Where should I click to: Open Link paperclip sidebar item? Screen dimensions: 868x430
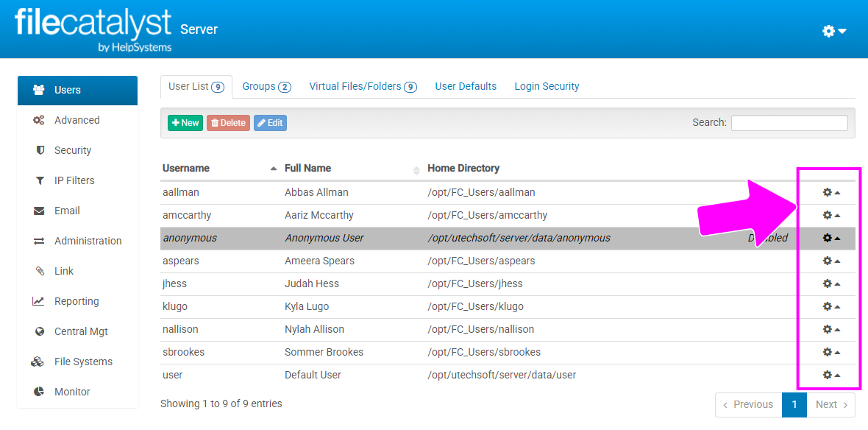click(77, 272)
